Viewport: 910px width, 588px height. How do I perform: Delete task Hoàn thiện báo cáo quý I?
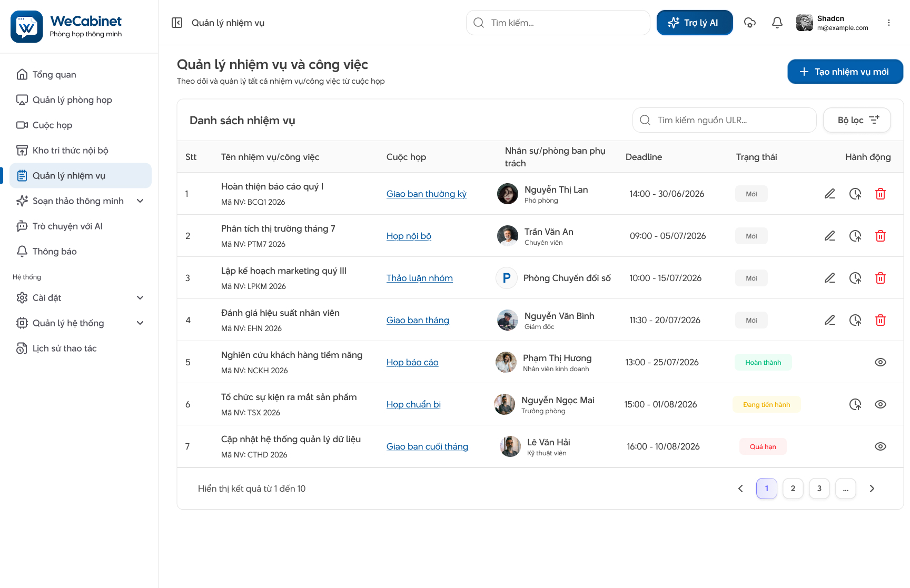pyautogui.click(x=881, y=194)
